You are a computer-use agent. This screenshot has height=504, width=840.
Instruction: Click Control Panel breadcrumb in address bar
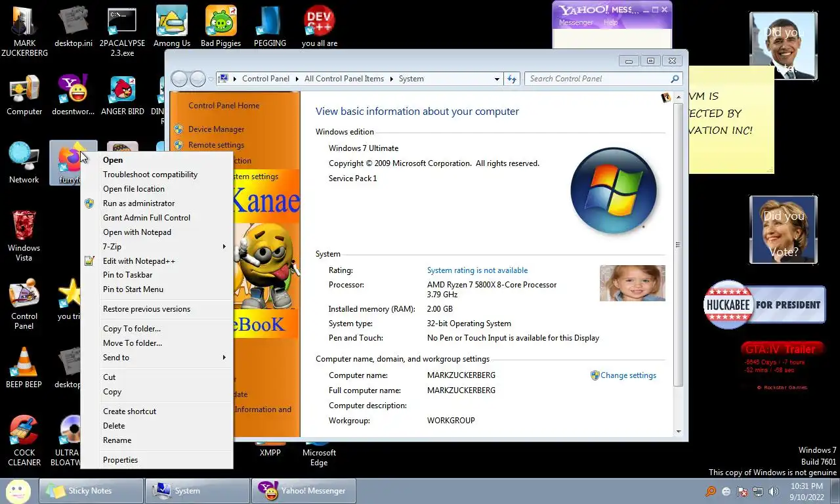click(266, 79)
